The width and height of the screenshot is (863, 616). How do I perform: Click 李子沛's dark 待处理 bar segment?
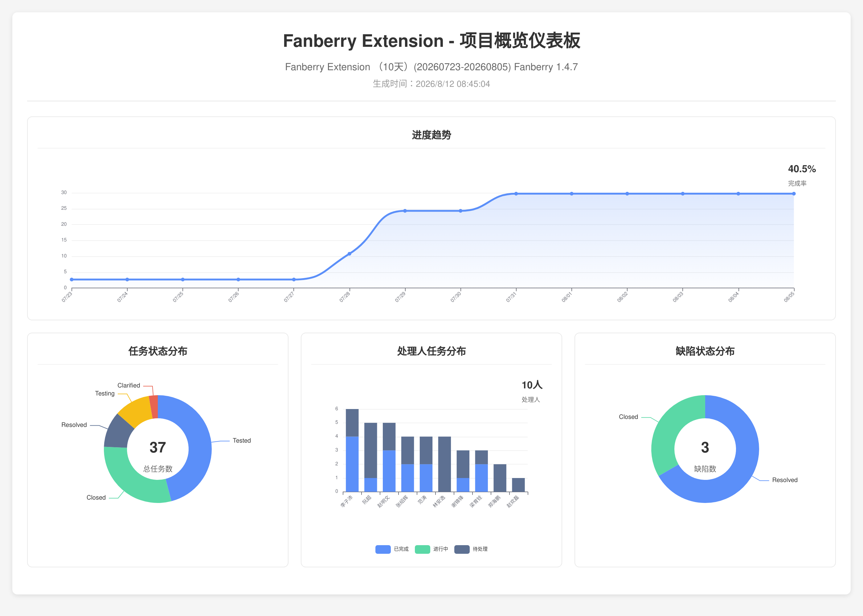tap(352, 423)
